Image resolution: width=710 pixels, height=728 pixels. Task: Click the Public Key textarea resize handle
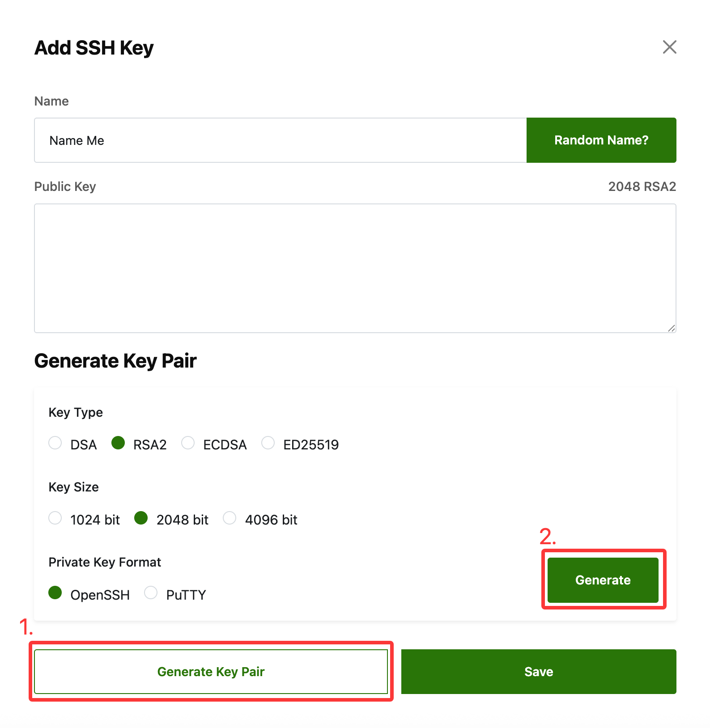click(672, 328)
